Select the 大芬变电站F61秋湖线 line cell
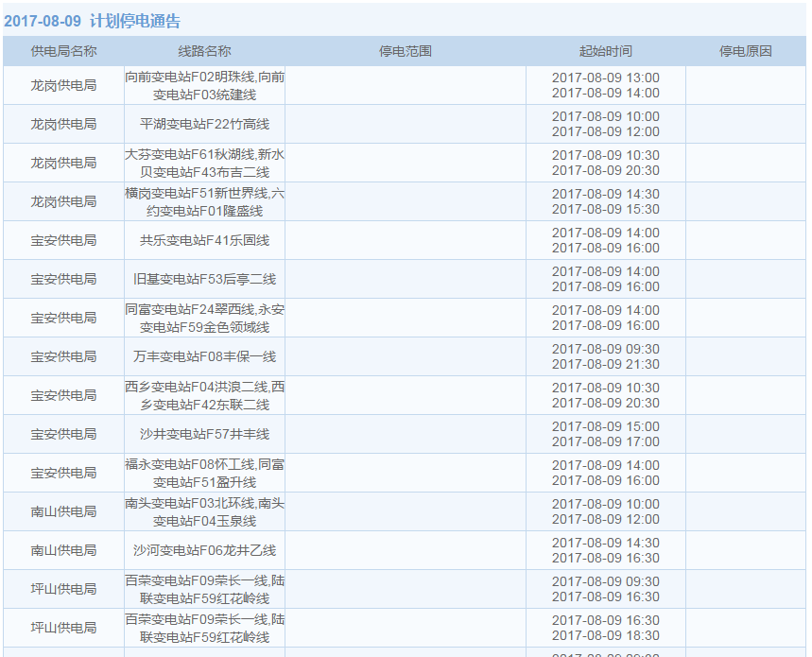The image size is (812, 657). click(x=204, y=163)
